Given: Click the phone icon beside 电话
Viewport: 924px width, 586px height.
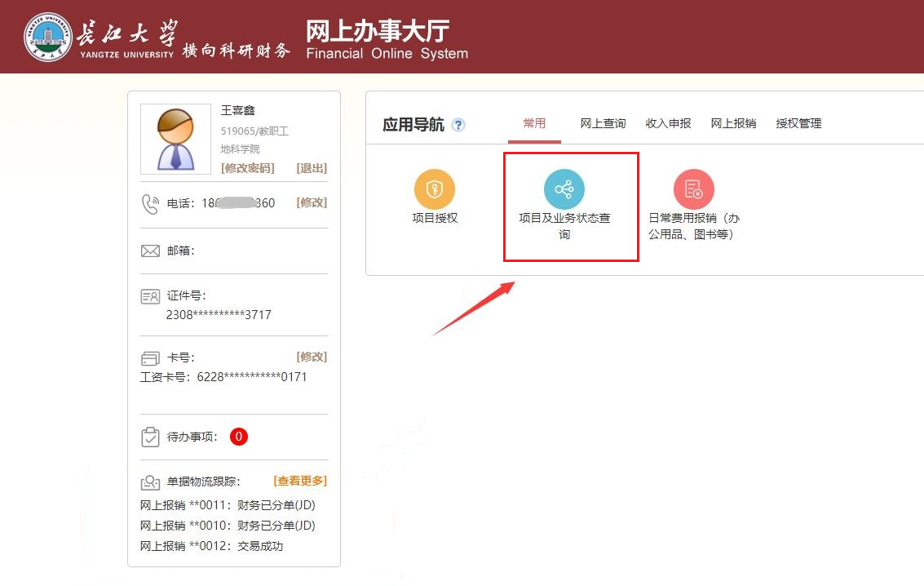Looking at the screenshot, I should pos(150,203).
